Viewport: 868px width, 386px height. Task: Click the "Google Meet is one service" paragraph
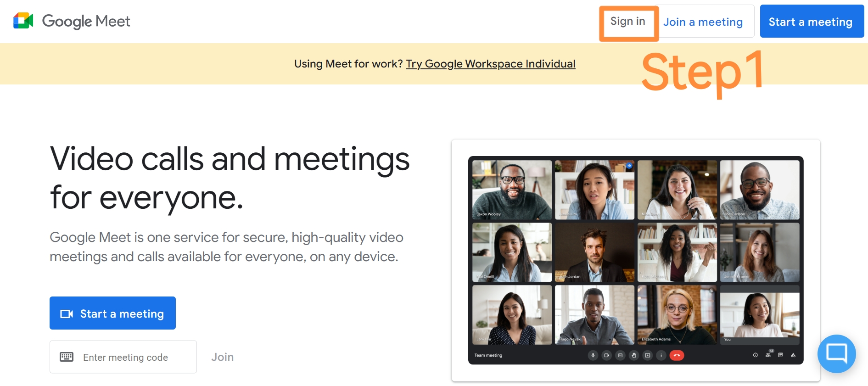226,247
